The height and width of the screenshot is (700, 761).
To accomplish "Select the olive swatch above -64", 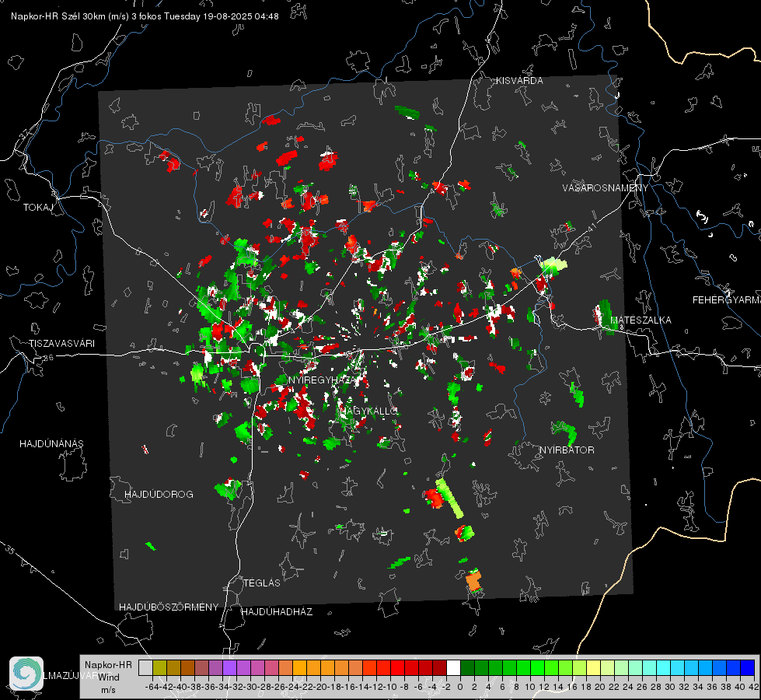I will [x=159, y=667].
